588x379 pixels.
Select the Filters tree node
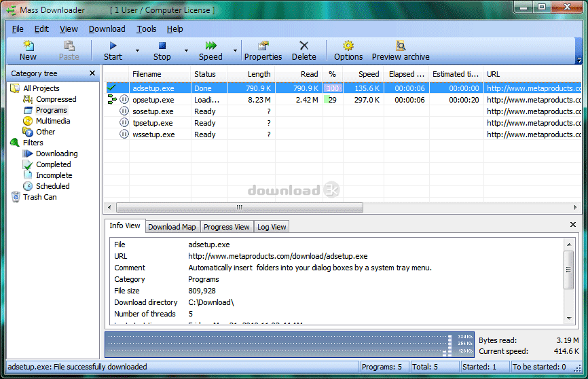coord(33,143)
